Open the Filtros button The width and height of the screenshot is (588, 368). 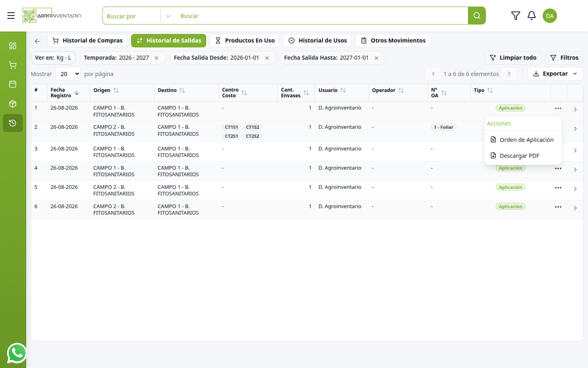point(564,58)
